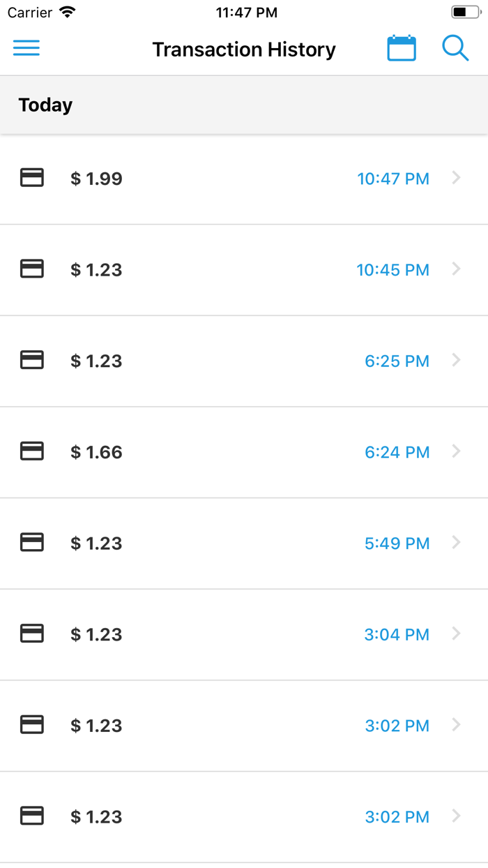Select the $1.66 transaction amount

coord(96,451)
